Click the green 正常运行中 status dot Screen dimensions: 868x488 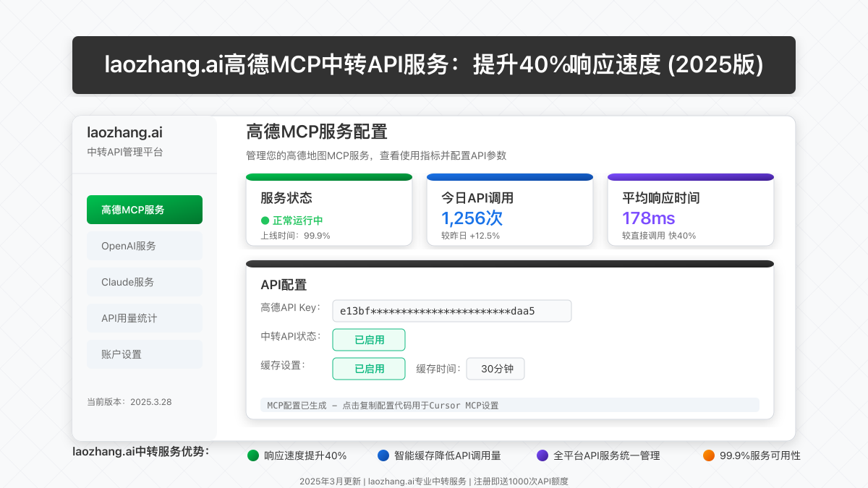coord(265,221)
